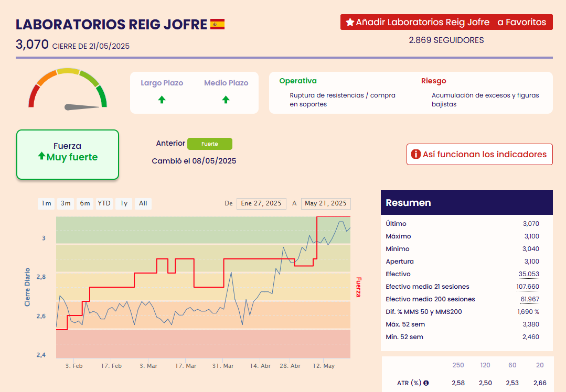Select the All chart range
Screen dimensions: 566x392
(143, 203)
